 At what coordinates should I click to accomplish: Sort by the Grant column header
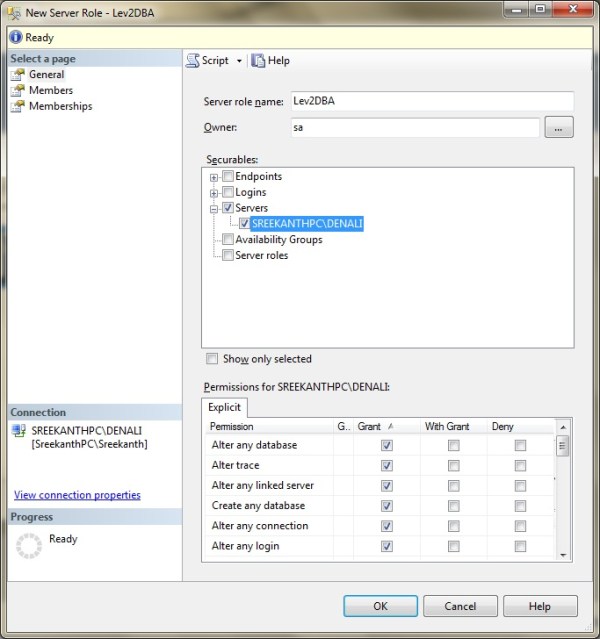(372, 427)
